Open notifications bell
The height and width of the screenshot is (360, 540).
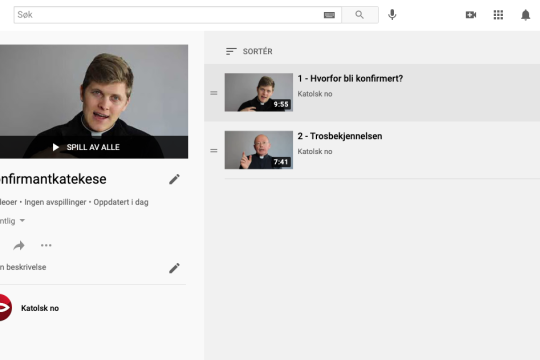(525, 15)
